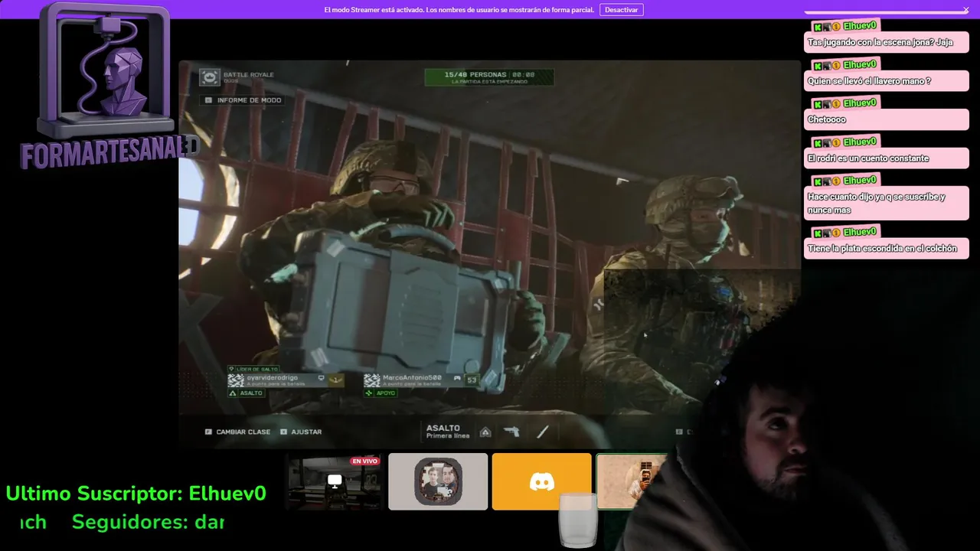Close the purple streamer mode banner
Image resolution: width=980 pixels, height=551 pixels.
[x=965, y=10]
